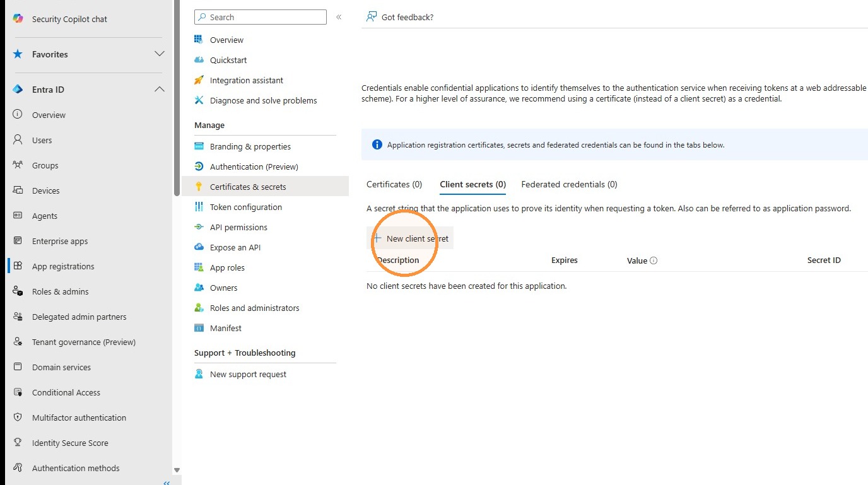Click the blue info banner icon
The image size is (868, 485).
(x=377, y=144)
